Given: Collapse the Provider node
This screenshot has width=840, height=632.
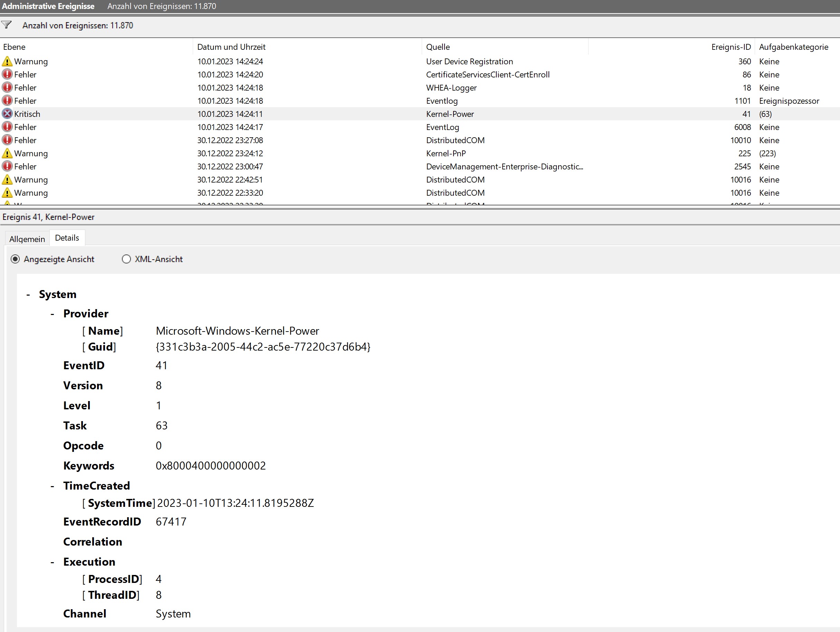Looking at the screenshot, I should [52, 314].
